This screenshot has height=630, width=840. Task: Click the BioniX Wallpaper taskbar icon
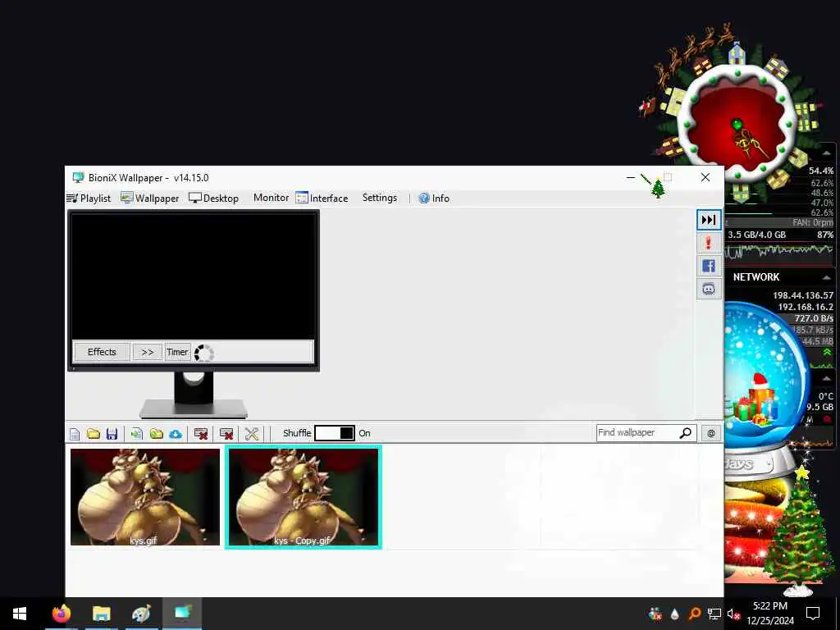click(x=182, y=613)
